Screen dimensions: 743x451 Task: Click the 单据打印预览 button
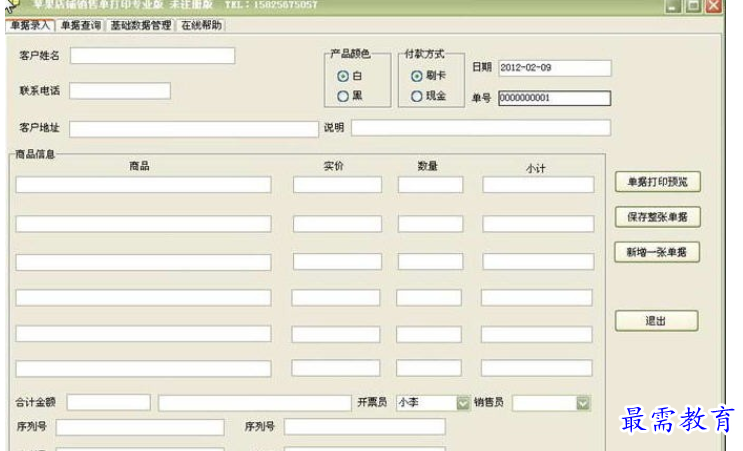[x=657, y=181]
